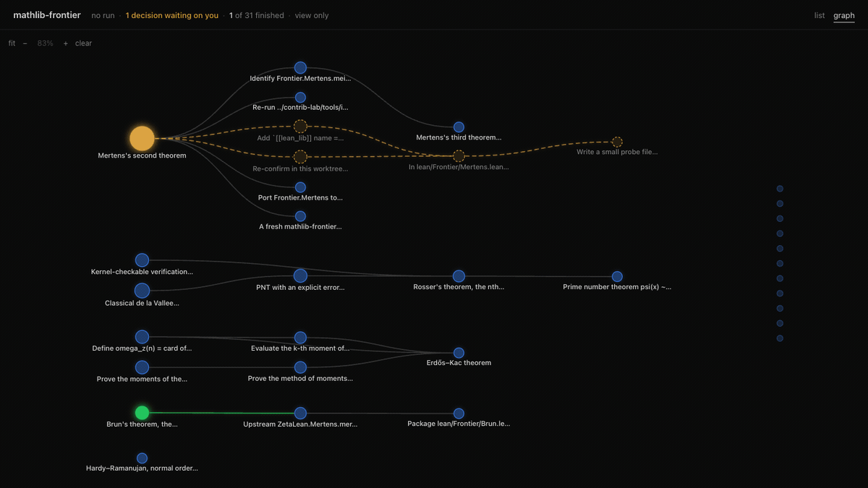Image resolution: width=868 pixels, height=488 pixels.
Task: Open the Classical de la Vallee node
Action: pos(142,291)
